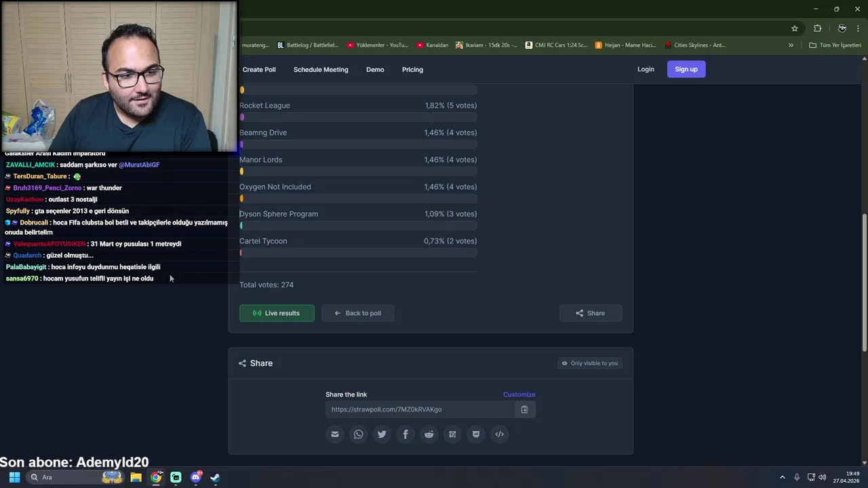
Task: Open Chrome three-dot menu
Action: point(859,28)
